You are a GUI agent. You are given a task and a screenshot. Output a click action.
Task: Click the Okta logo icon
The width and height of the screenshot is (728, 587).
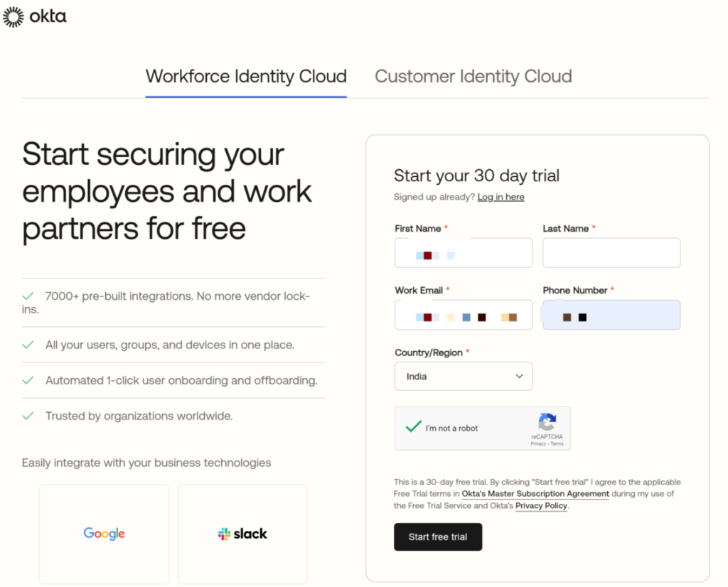14,16
